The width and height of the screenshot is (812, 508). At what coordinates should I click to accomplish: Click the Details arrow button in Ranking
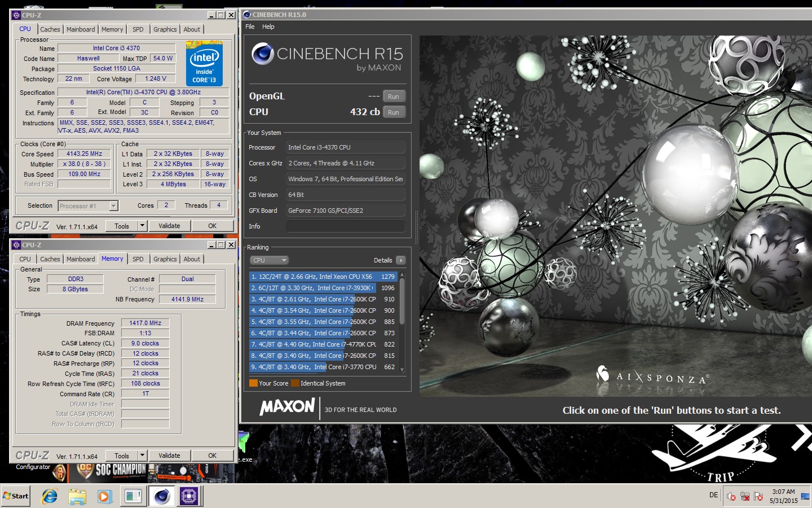(400, 260)
